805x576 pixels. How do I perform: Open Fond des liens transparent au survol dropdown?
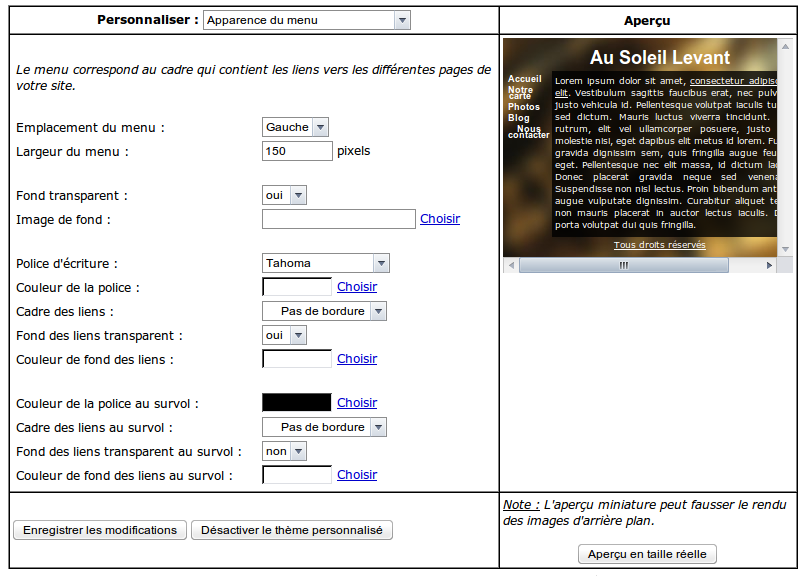point(284,451)
